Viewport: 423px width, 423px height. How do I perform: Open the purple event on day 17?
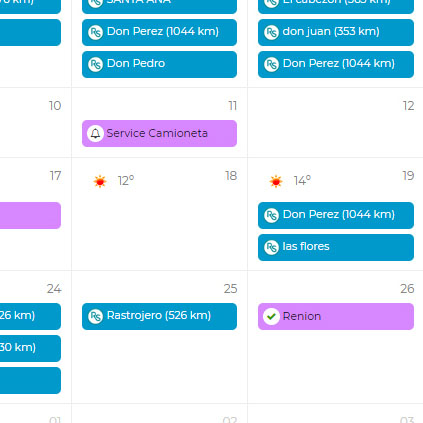click(30, 215)
